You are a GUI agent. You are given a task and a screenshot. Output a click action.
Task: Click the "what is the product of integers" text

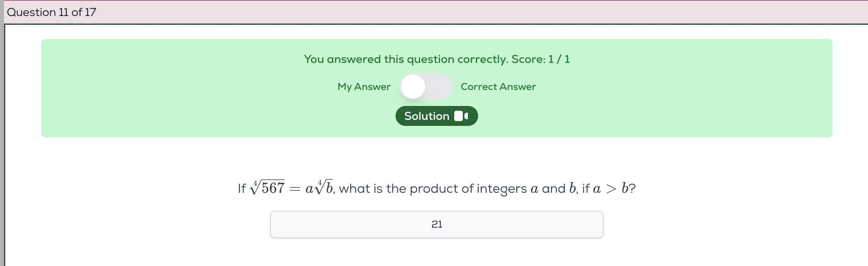pyautogui.click(x=433, y=188)
